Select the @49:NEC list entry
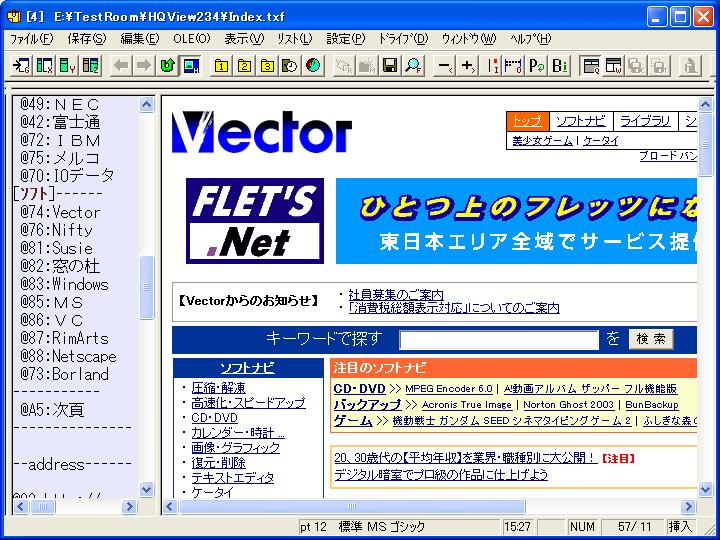Image resolution: width=720 pixels, height=540 pixels. tap(60, 104)
